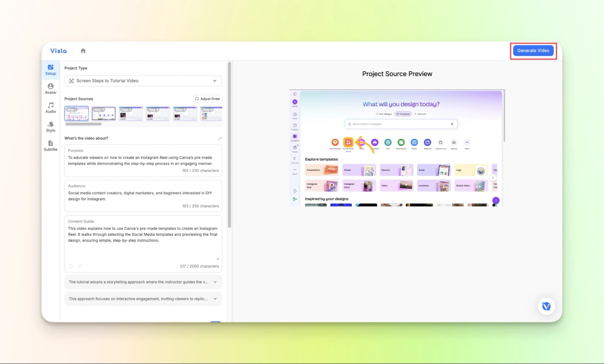Select the Setup sidebar tab
This screenshot has width=604, height=364.
50,70
